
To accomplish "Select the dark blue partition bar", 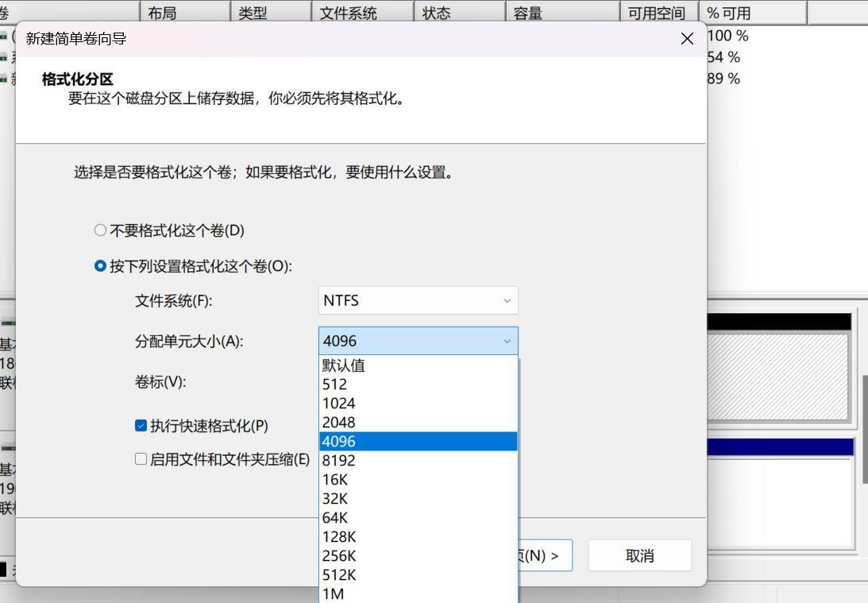I will click(780, 447).
